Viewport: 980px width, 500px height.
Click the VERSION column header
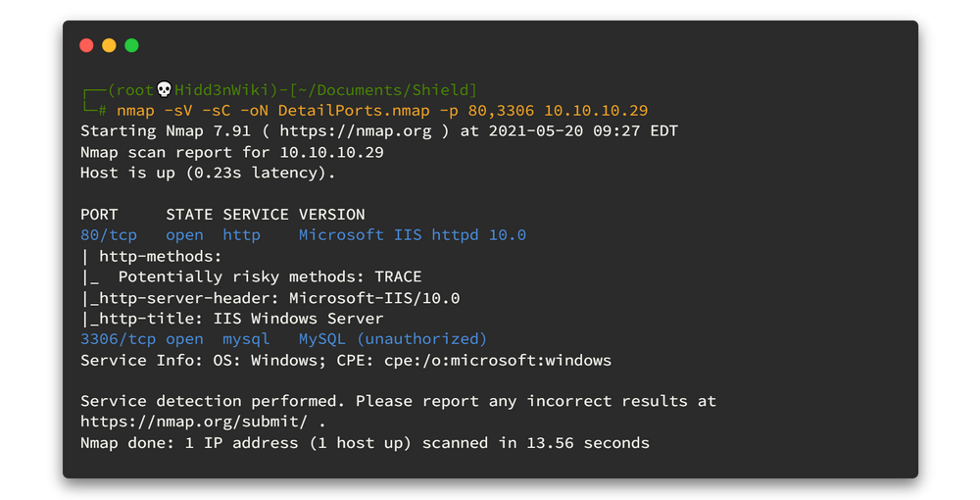(331, 215)
